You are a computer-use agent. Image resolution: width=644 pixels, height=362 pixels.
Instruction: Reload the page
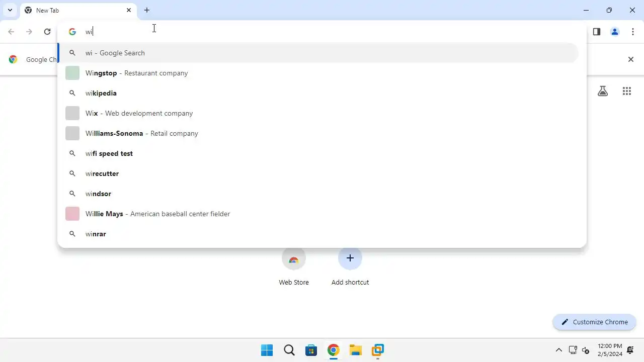pos(47,32)
